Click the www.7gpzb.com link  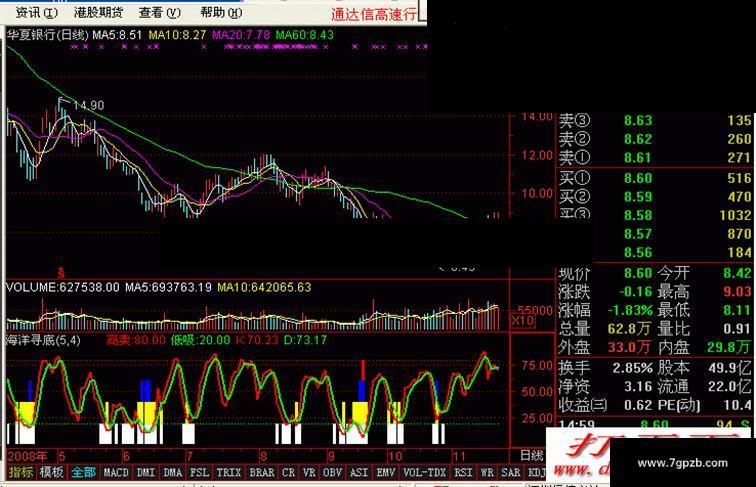tap(683, 463)
